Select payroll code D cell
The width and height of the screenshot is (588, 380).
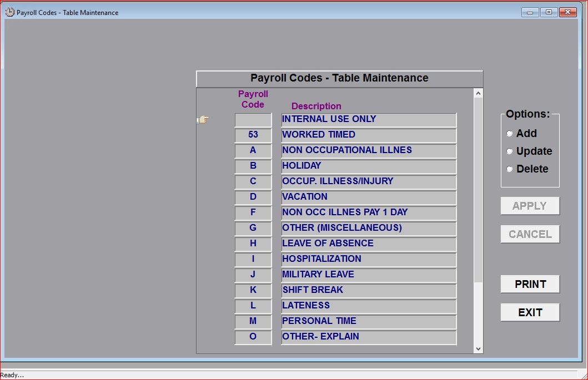(253, 198)
